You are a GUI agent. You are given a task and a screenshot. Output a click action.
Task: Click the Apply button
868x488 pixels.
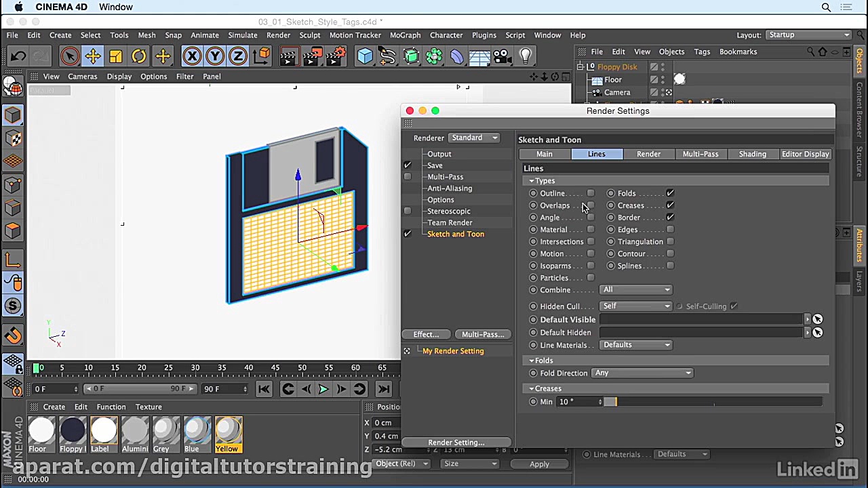coord(539,464)
